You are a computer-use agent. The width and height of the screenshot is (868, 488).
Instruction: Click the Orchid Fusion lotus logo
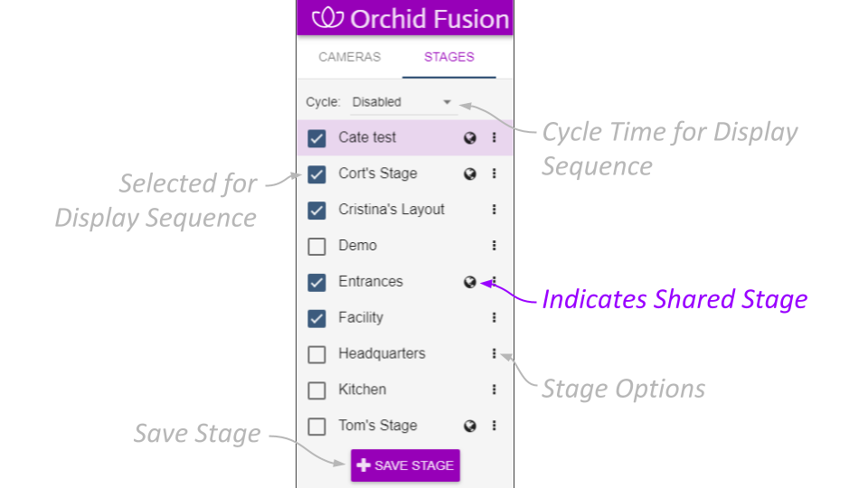[x=326, y=18]
